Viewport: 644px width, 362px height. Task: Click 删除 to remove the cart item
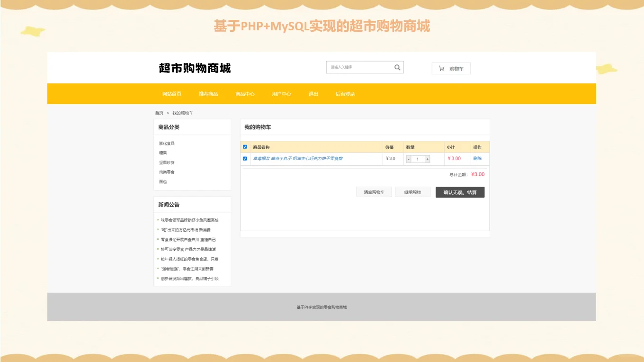coord(478,159)
